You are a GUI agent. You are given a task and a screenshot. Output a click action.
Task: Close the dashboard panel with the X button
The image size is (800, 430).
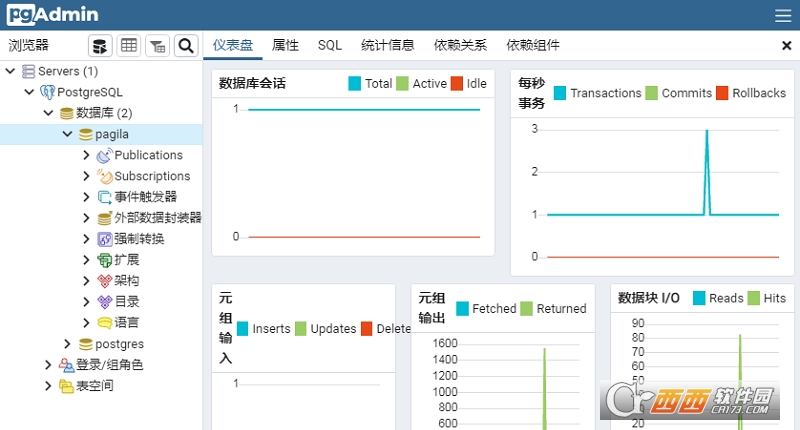coord(786,45)
